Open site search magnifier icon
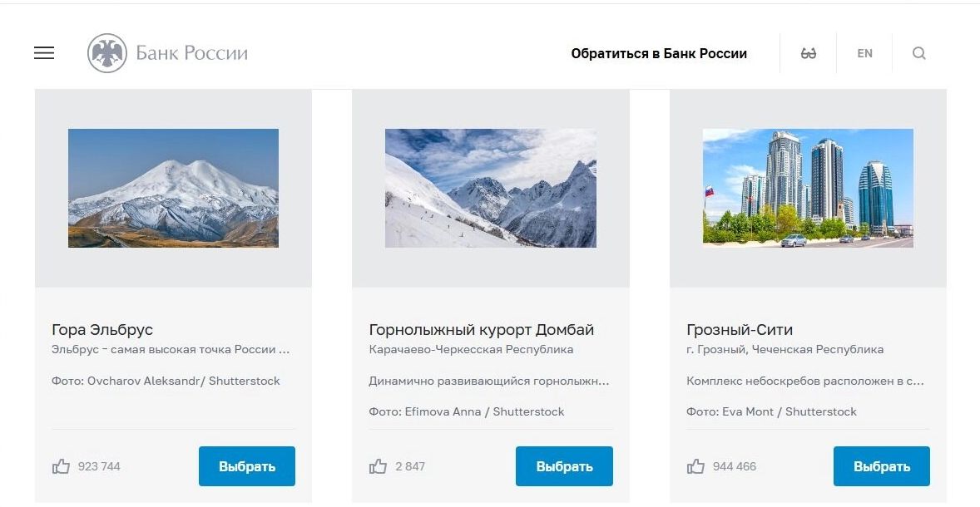The height and width of the screenshot is (507, 980). click(x=918, y=53)
